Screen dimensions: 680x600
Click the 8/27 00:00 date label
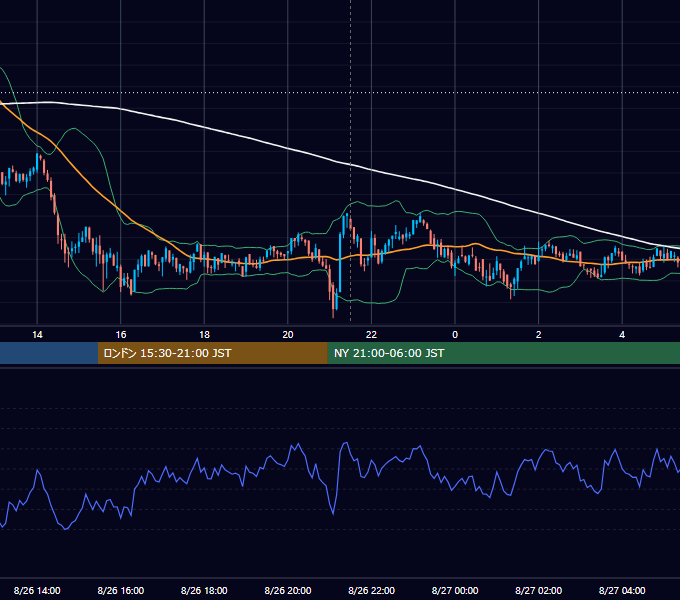[455, 590]
